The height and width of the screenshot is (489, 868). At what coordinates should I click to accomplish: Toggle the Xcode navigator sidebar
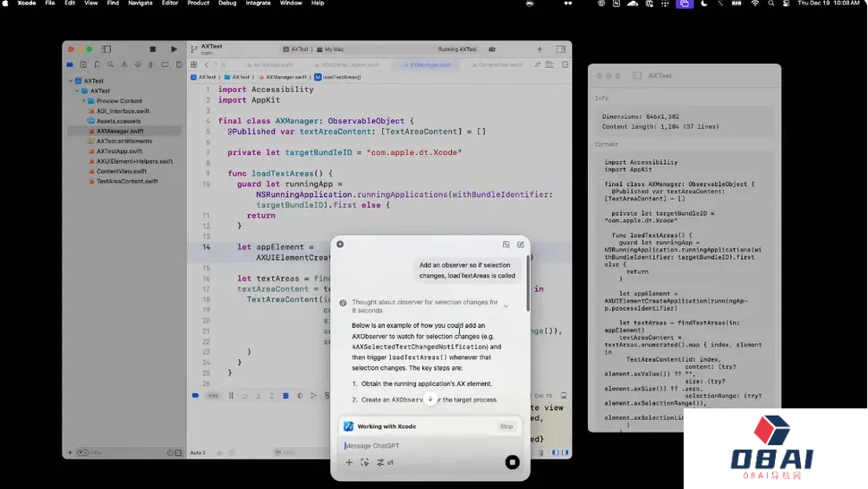pos(106,49)
